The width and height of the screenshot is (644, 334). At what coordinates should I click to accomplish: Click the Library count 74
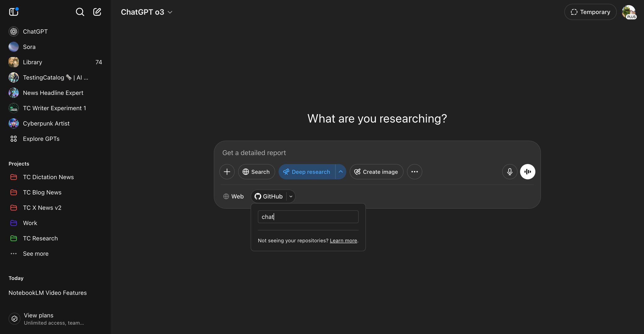pyautogui.click(x=99, y=62)
